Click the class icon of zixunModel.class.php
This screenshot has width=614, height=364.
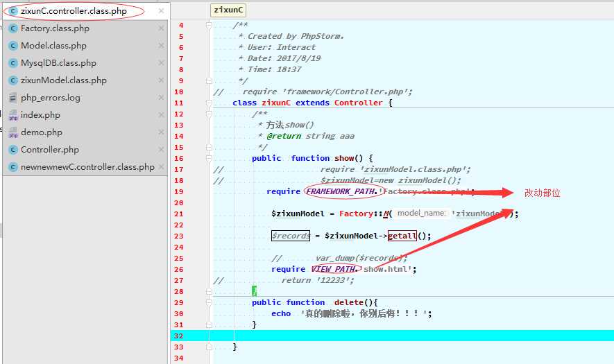[x=13, y=80]
